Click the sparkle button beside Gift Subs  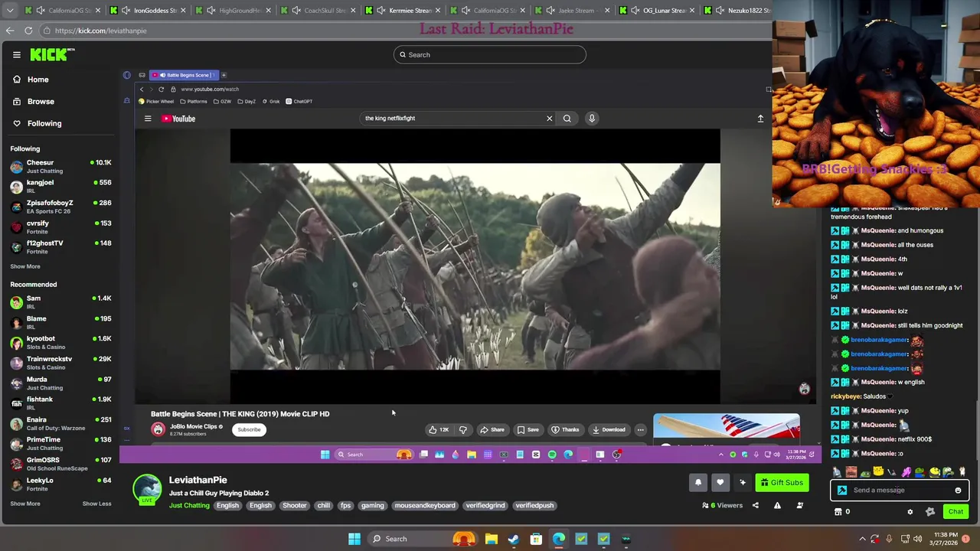[x=743, y=482]
